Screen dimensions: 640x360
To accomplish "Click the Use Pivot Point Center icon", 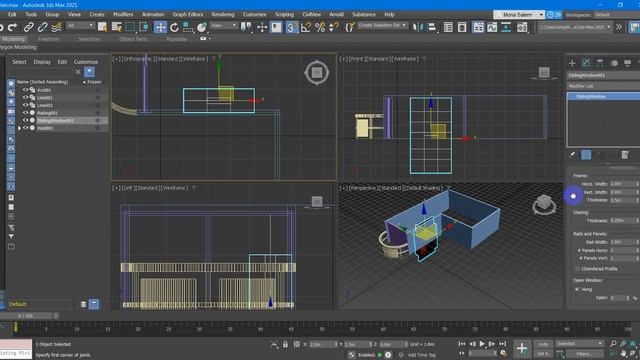I will tap(246, 27).
